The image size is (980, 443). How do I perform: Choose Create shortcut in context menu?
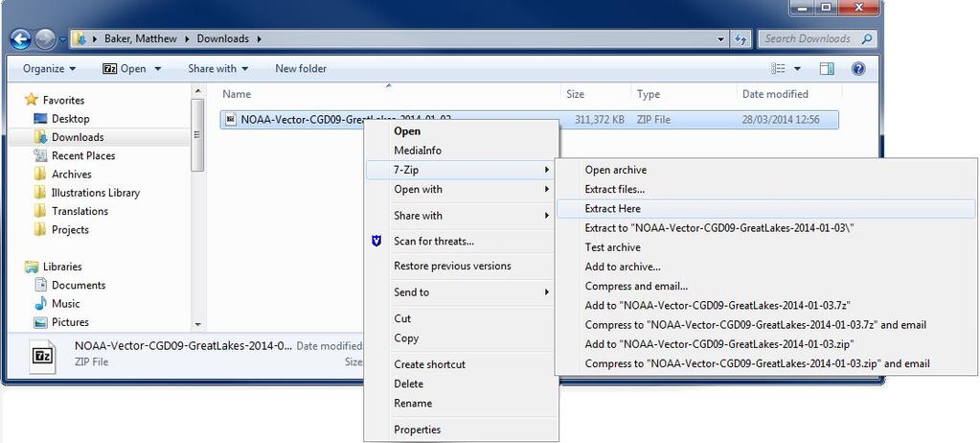(x=460, y=364)
